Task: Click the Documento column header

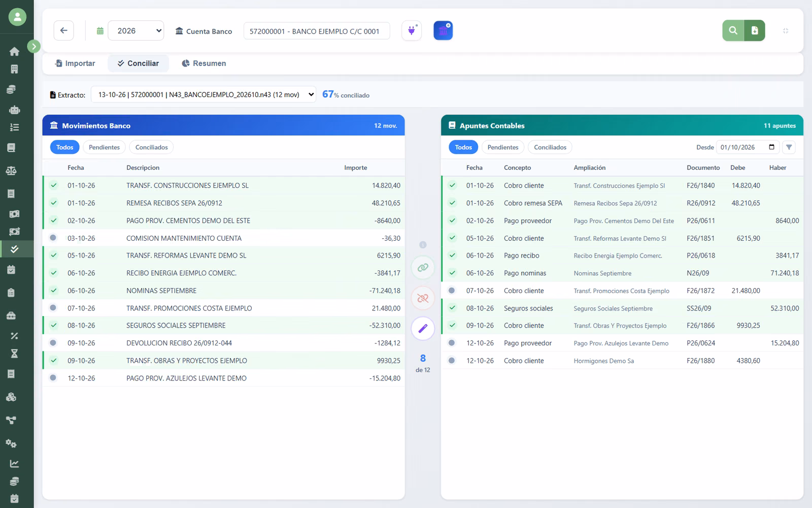Action: [703, 168]
